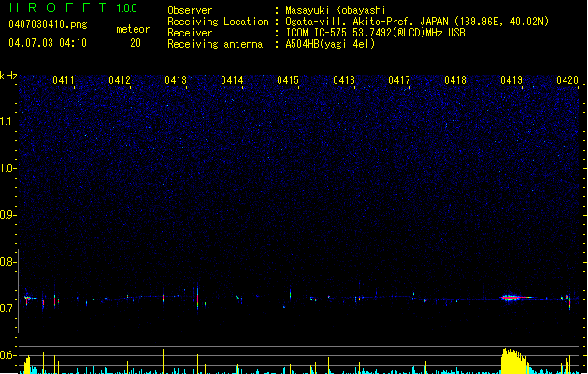Click the 0417 time marker label

[399, 80]
